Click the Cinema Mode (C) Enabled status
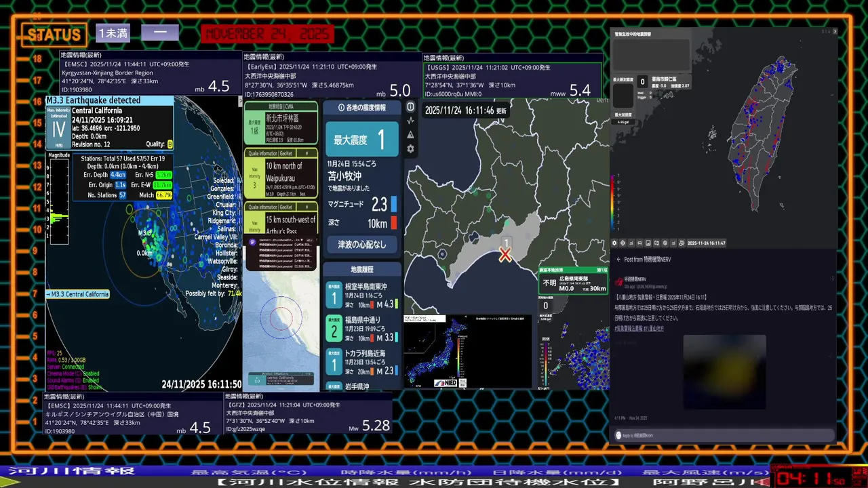This screenshot has width=868, height=488. (73, 373)
